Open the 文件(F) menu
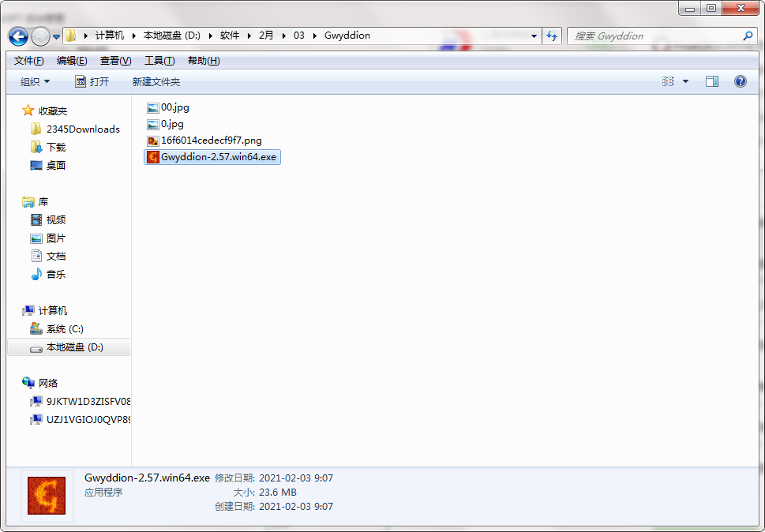Screen dimensions: 765x532 29,61
